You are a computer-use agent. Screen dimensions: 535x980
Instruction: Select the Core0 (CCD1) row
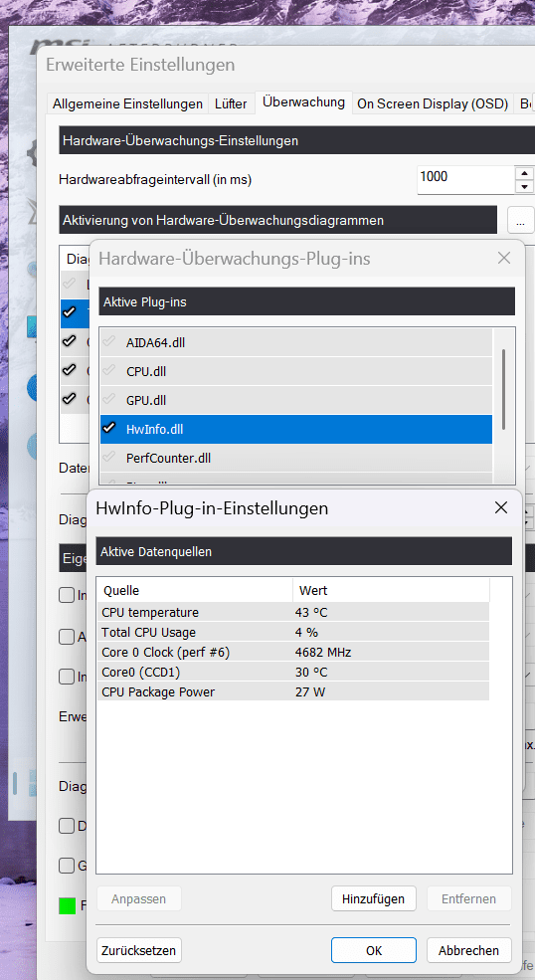pos(293,672)
